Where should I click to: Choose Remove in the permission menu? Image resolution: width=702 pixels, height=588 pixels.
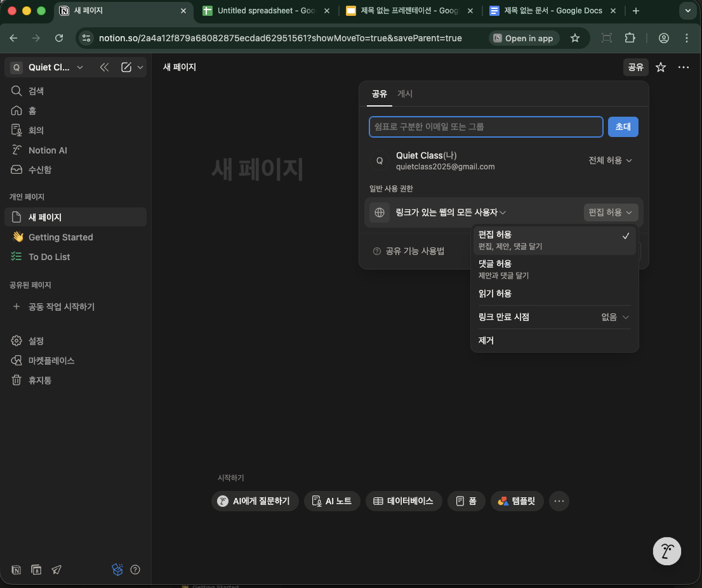[486, 341]
